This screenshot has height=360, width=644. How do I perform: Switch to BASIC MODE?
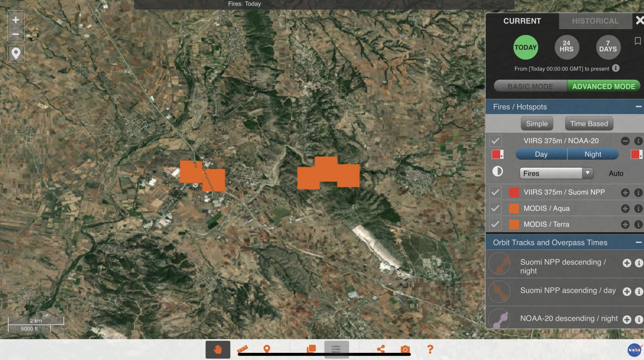[x=530, y=86]
